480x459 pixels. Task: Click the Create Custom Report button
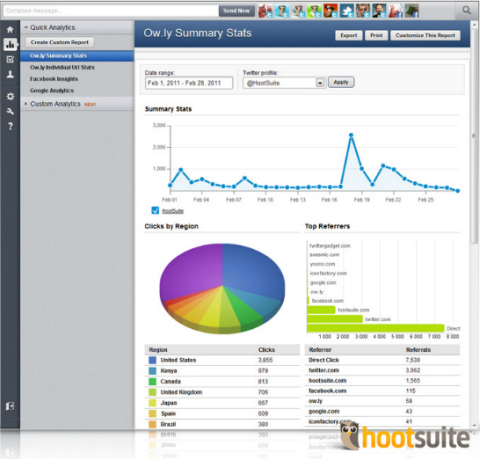(60, 42)
